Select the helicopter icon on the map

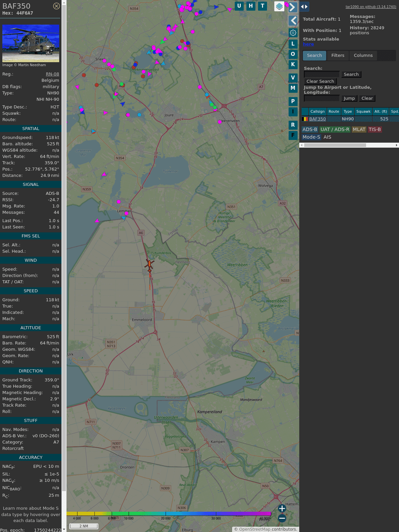(x=149, y=265)
